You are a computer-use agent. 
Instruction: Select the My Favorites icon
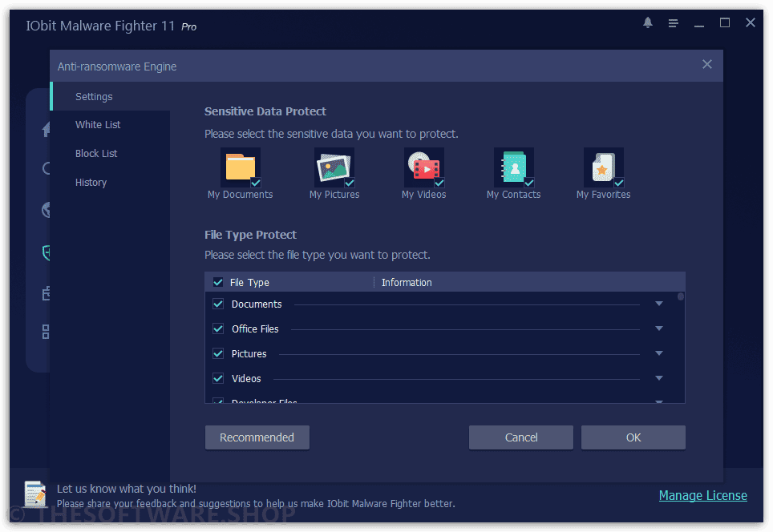(x=604, y=167)
